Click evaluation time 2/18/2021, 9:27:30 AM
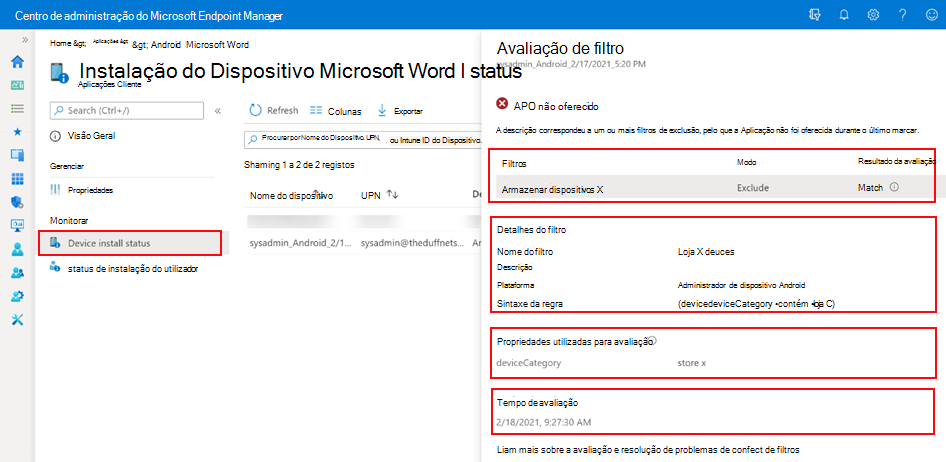 (x=544, y=422)
